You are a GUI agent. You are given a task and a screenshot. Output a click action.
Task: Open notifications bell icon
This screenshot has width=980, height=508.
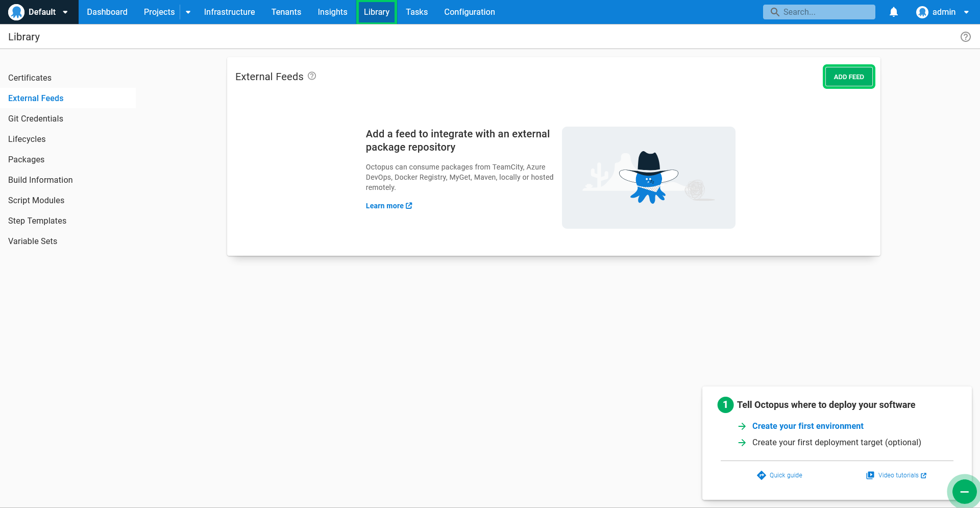pos(894,12)
